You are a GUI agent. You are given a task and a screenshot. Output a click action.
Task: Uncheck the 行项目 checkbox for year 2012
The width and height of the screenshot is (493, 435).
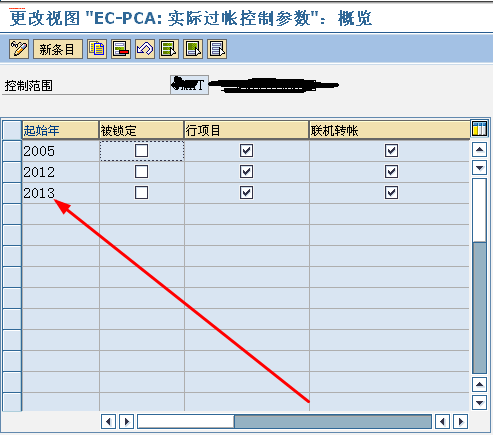[246, 172]
